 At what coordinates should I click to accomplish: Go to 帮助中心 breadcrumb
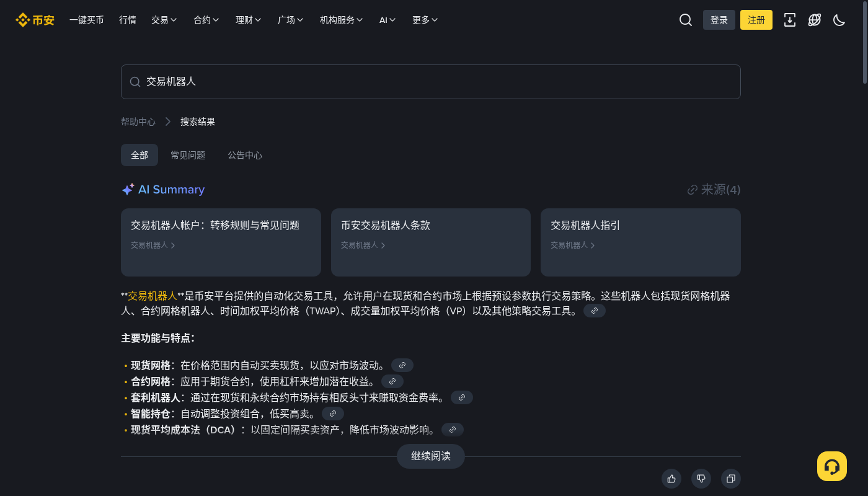click(138, 122)
